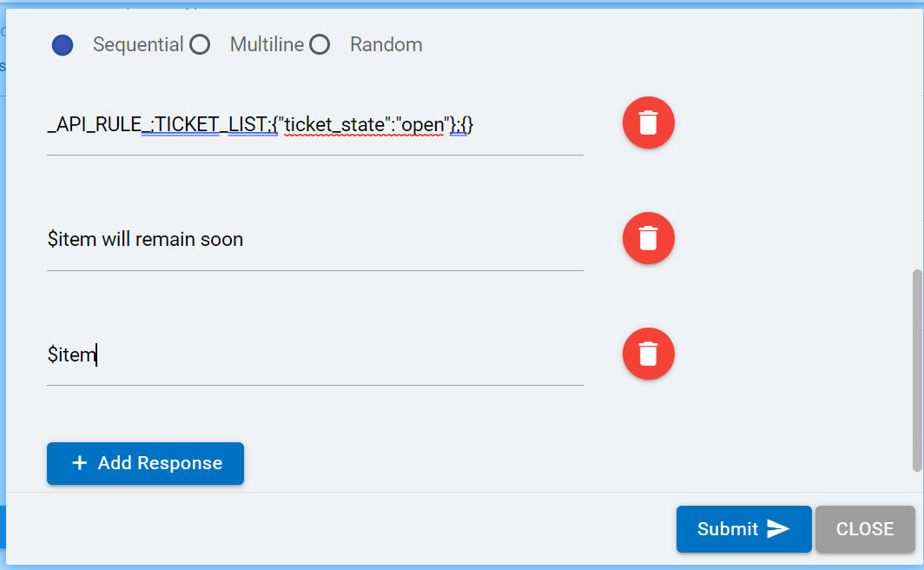
Task: Click the plus icon on Add Response
Action: tap(80, 463)
